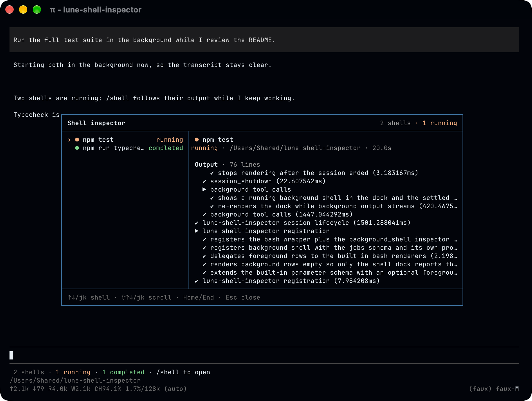The image size is (532, 401).
Task: Click checkmark beside registers background_shell with jobs schema
Action: (x=204, y=248)
